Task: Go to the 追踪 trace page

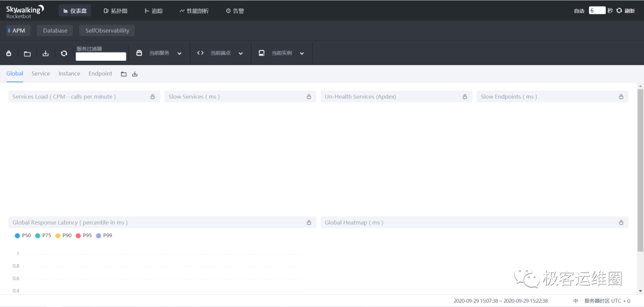Action: click(x=154, y=11)
